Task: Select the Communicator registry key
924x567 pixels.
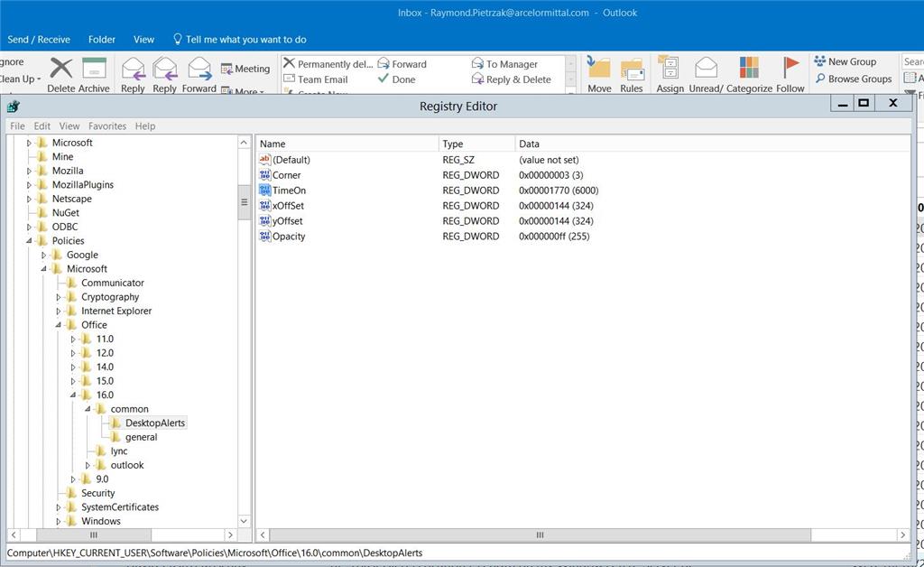Action: tap(113, 283)
